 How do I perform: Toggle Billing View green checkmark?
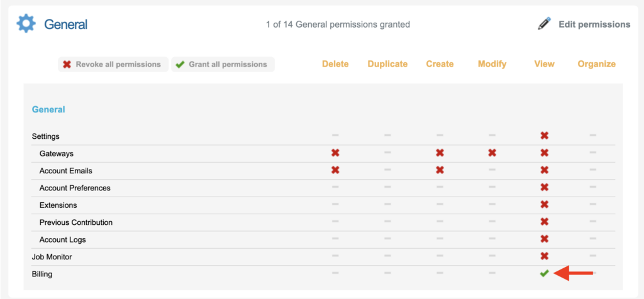click(544, 273)
